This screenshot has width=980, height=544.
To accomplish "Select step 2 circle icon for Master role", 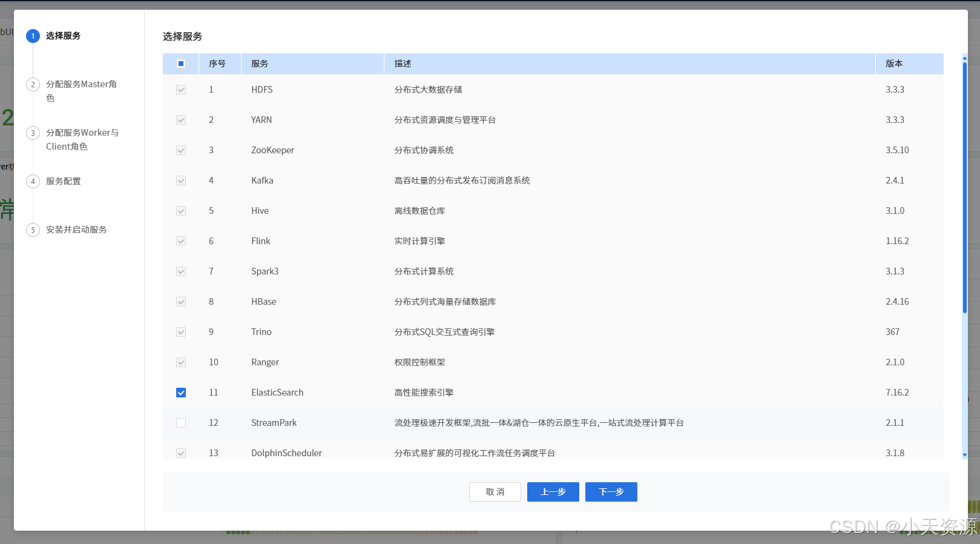I will click(33, 84).
